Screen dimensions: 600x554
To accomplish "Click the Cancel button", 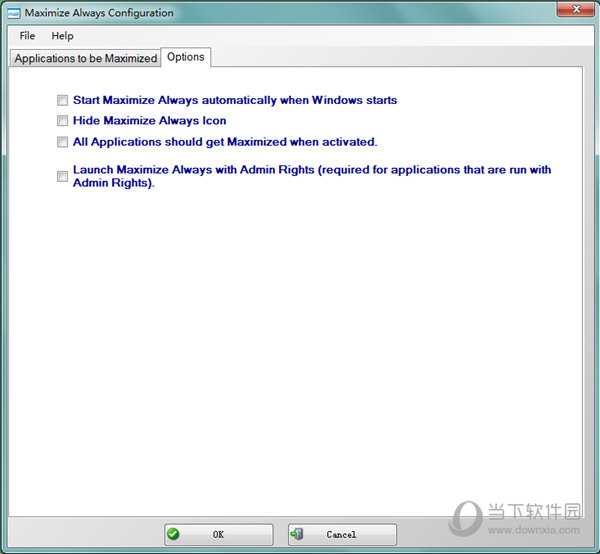I will [342, 534].
